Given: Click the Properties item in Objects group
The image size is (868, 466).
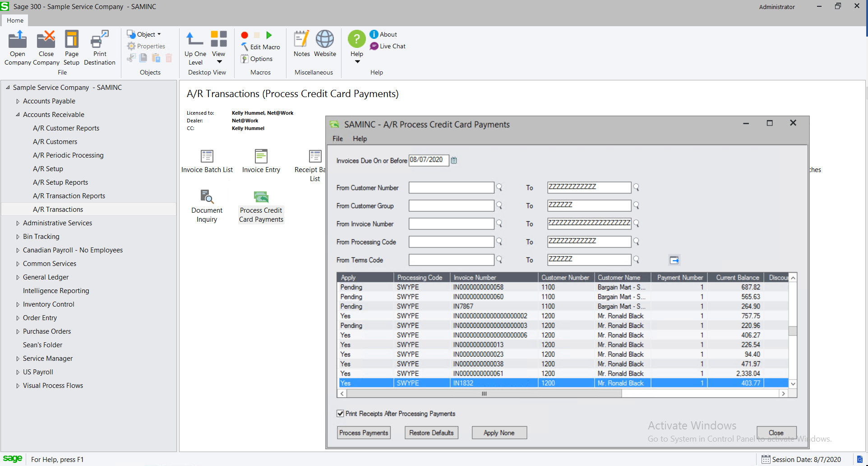Looking at the screenshot, I should tap(146, 46).
